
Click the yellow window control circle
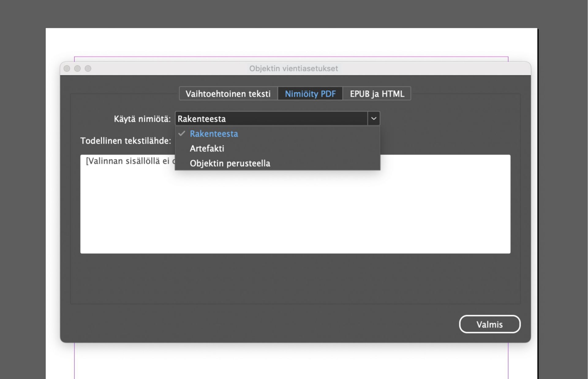coord(77,69)
